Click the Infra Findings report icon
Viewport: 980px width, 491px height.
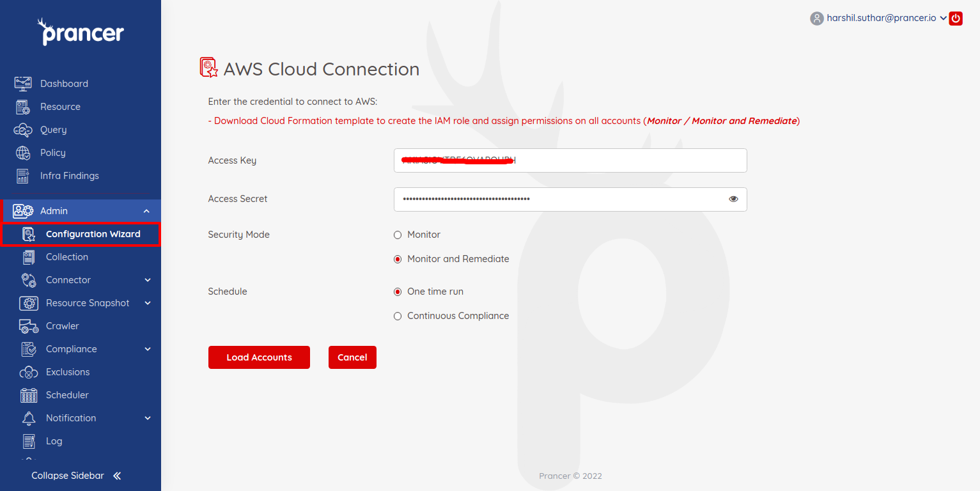point(23,176)
